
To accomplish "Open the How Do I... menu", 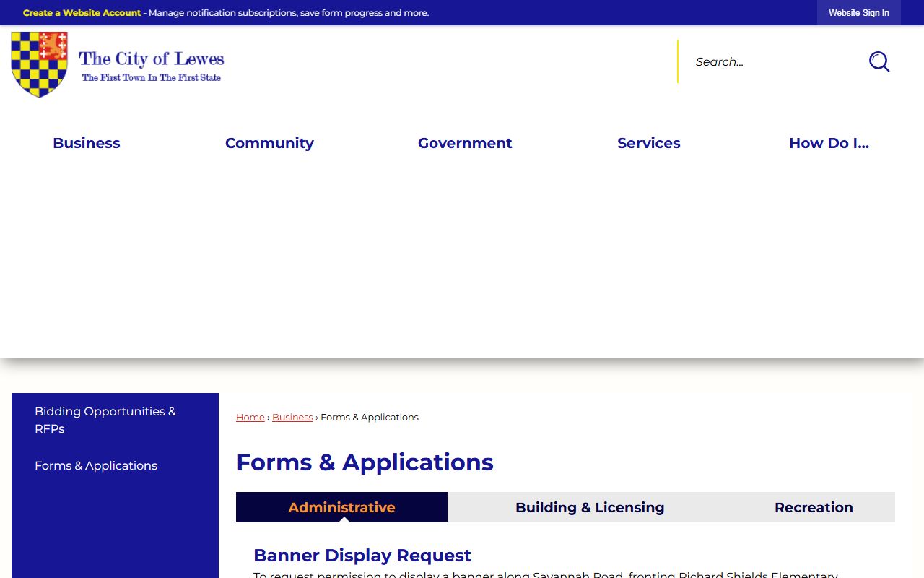I will pos(829,143).
